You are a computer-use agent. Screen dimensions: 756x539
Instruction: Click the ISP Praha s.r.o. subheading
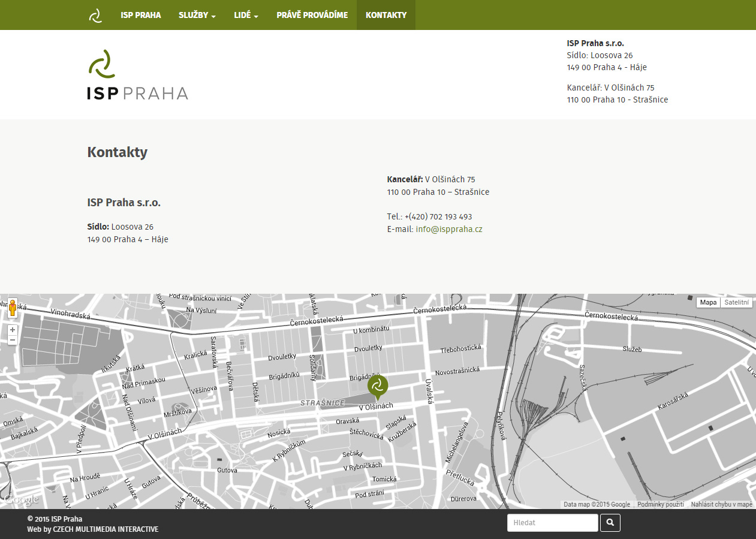point(124,203)
